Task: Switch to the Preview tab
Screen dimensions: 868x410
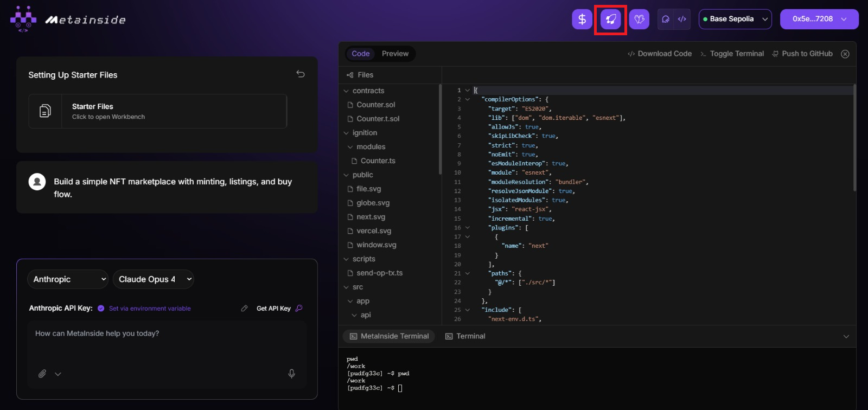Action: 395,54
